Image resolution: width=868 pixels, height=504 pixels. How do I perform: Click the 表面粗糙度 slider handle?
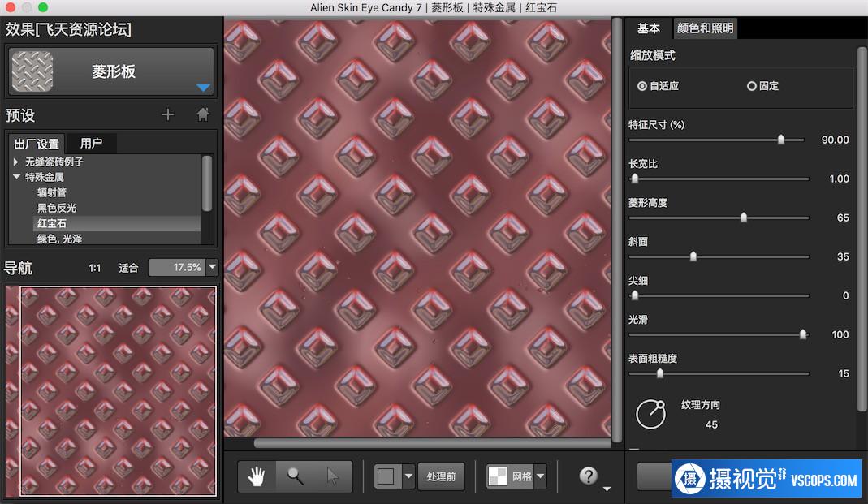pos(660,373)
